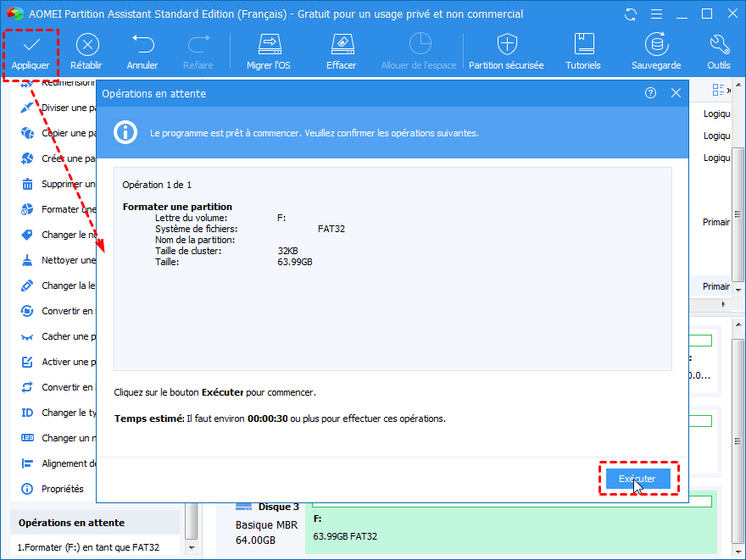Select Formater une partition in sidebar
746x560 pixels.
tap(58, 209)
